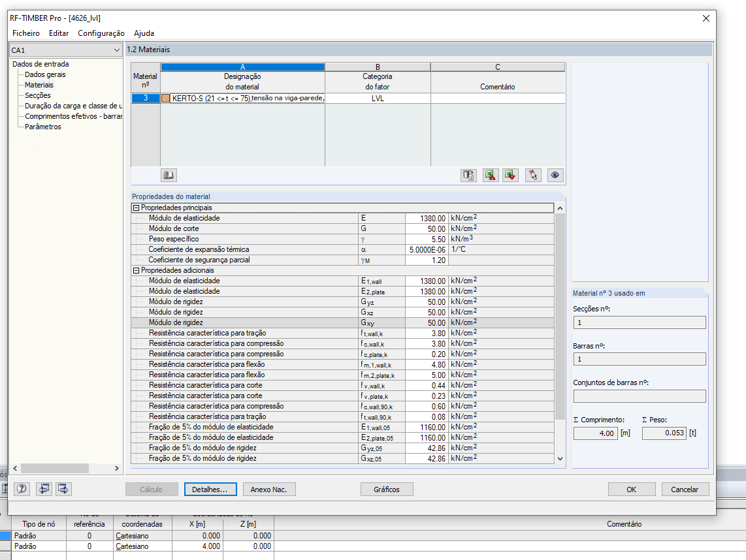Select the highlighted Gxy Módulo de rigidez row
This screenshot has width=746, height=560.
tap(342, 323)
